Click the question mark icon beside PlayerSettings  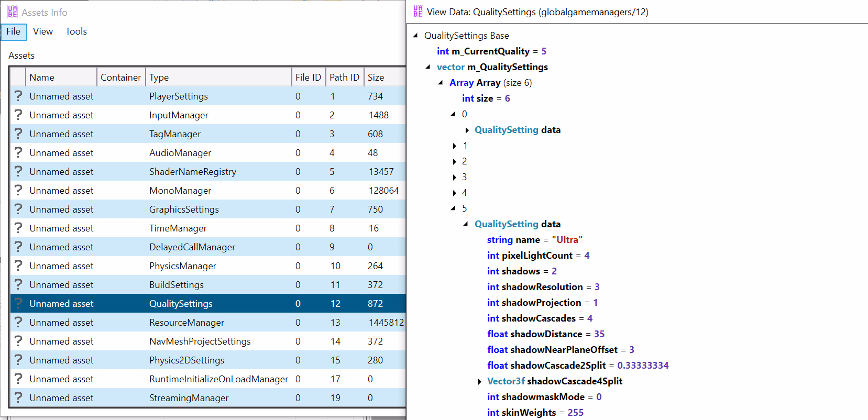point(18,96)
